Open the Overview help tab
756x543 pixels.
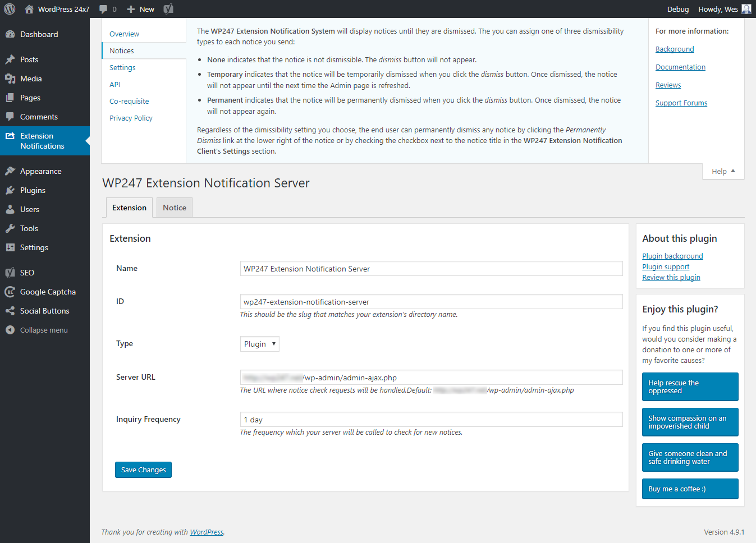(124, 34)
